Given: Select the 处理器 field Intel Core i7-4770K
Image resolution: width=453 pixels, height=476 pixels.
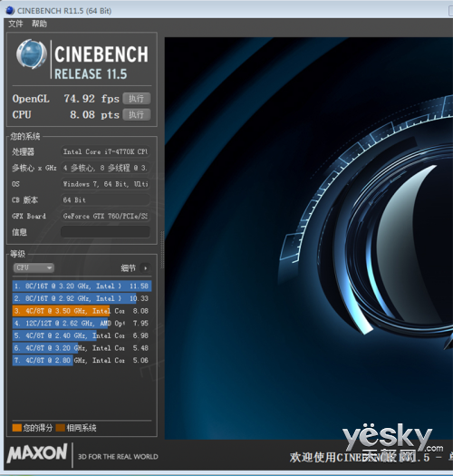Looking at the screenshot, I should (105, 151).
